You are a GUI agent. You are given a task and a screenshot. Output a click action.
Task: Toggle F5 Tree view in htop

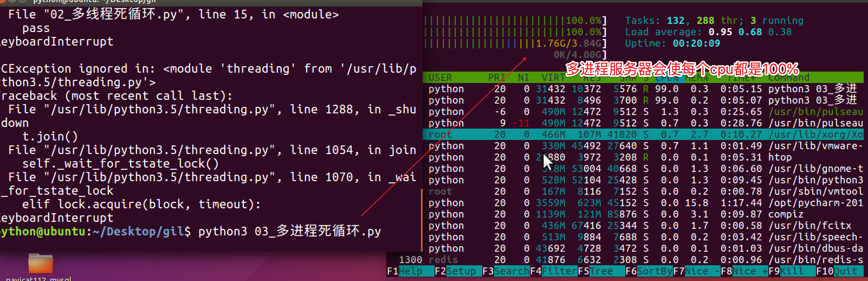[x=601, y=271]
